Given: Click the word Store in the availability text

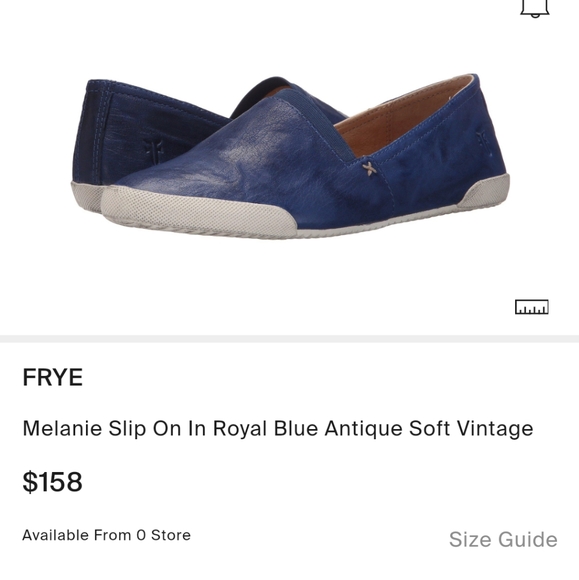Looking at the screenshot, I should click(x=171, y=535).
